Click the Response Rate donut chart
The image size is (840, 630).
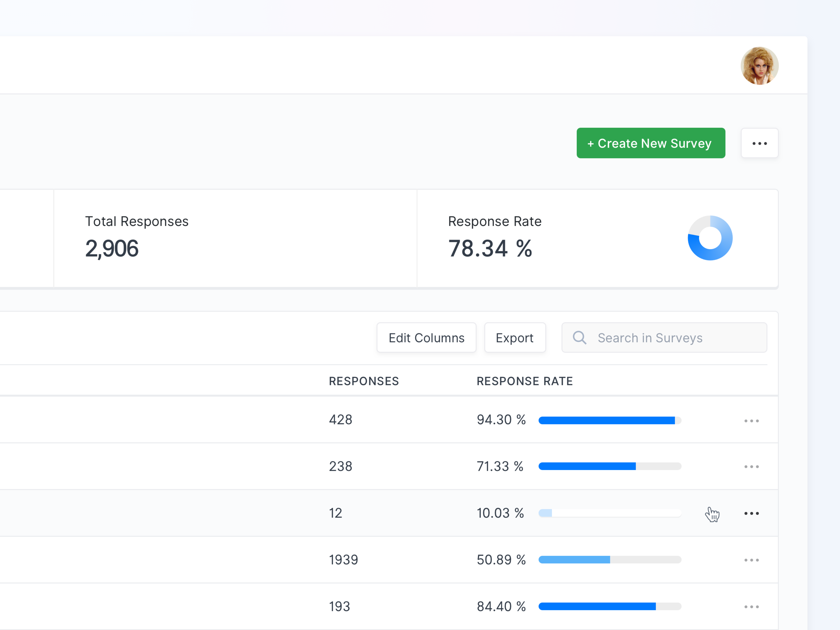(710, 238)
